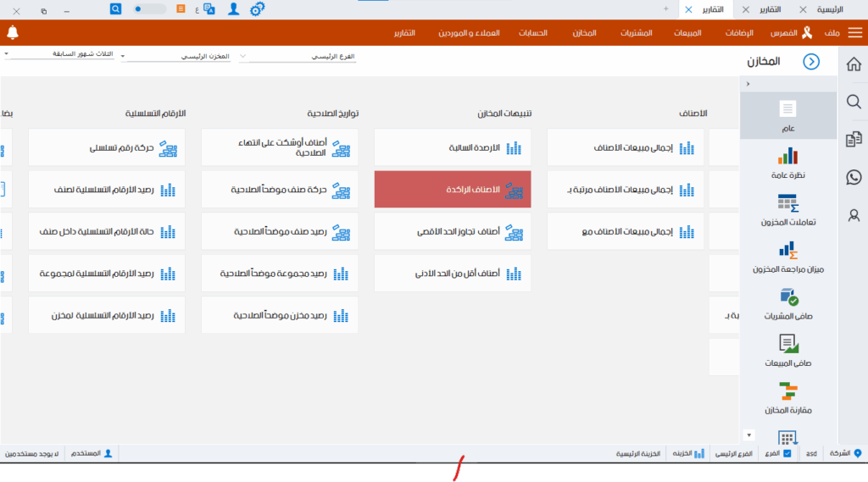Toggle the switch in the title bar
The width and height of the screenshot is (868, 482).
(150, 8)
